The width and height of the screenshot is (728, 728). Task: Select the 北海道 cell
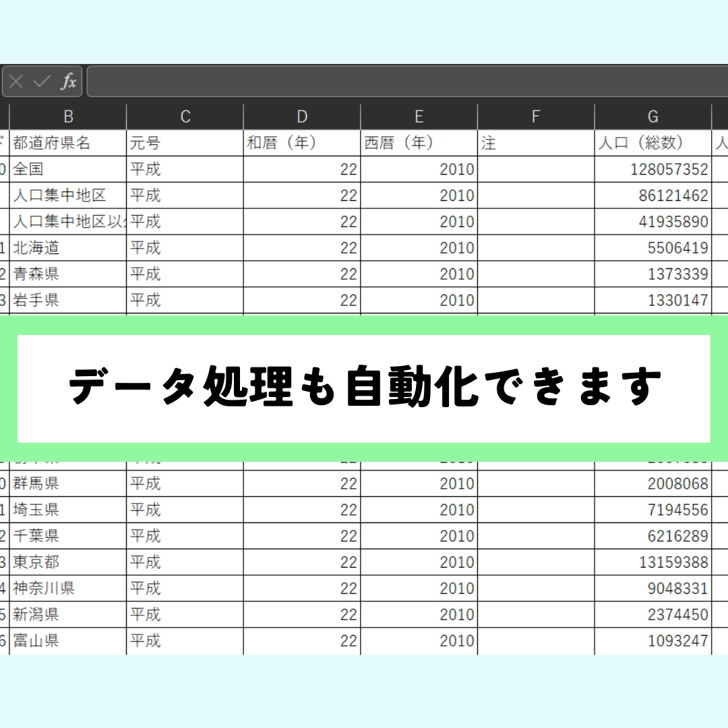click(x=68, y=248)
